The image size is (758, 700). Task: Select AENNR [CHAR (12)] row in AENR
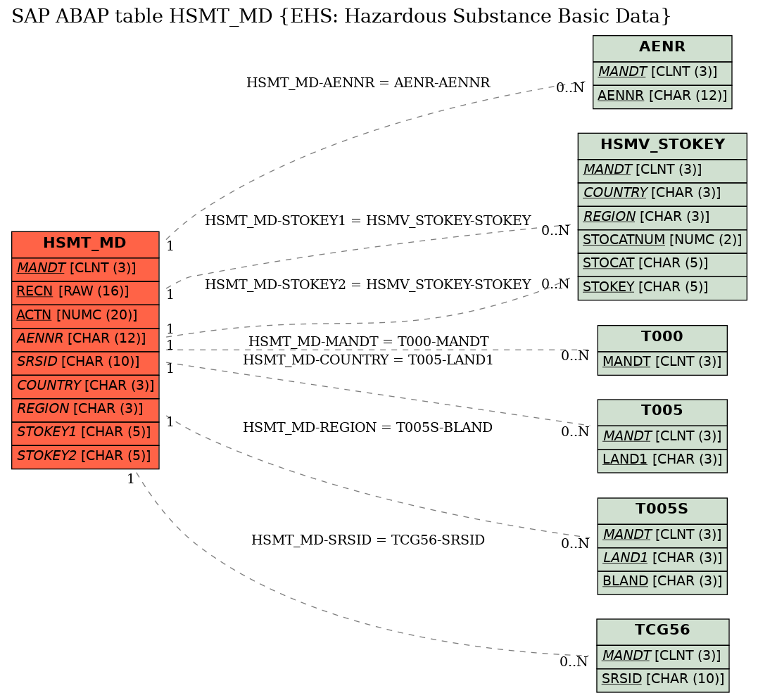pos(662,96)
